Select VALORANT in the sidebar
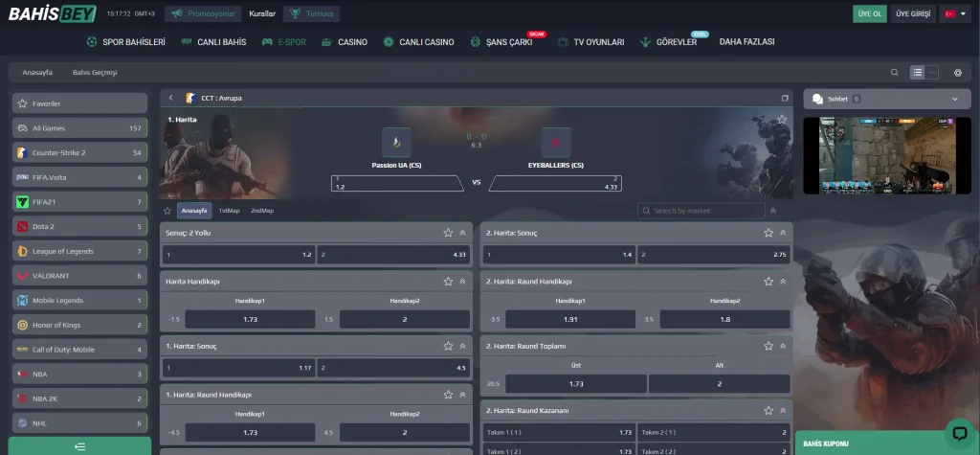The width and height of the screenshot is (980, 455). pyautogui.click(x=80, y=275)
